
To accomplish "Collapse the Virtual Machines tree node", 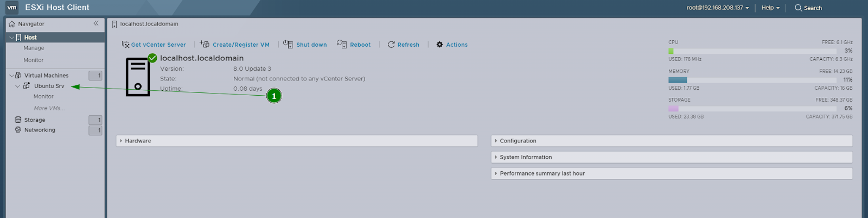I will coord(11,76).
